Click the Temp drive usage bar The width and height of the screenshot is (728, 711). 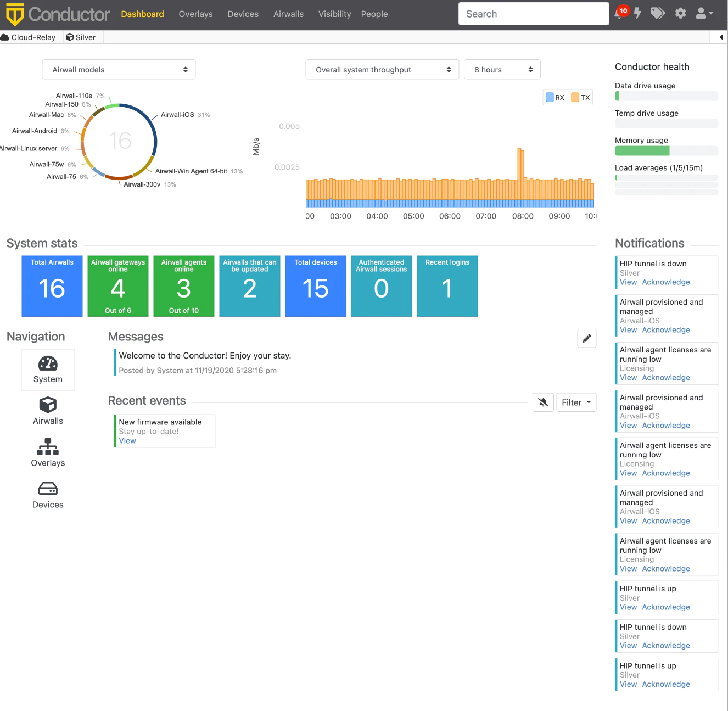(x=667, y=124)
